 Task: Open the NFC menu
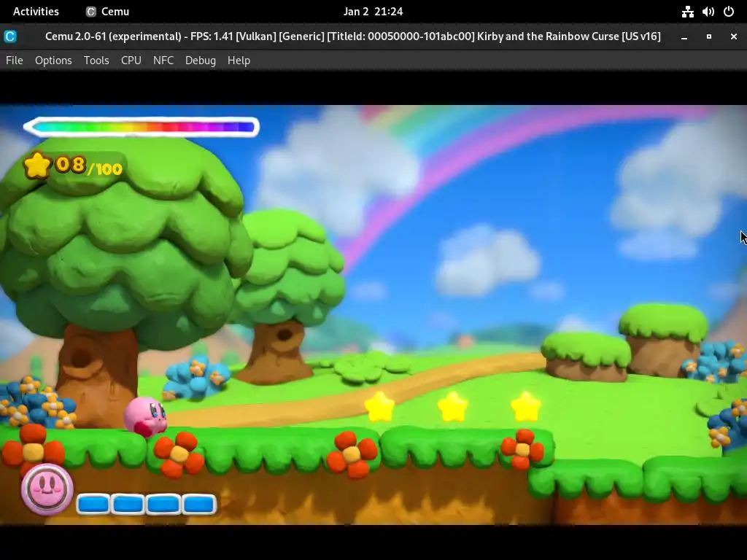pyautogui.click(x=163, y=61)
